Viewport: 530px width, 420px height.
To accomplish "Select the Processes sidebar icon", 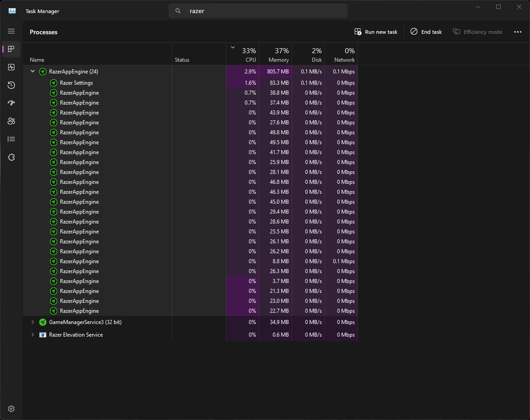I will point(11,49).
